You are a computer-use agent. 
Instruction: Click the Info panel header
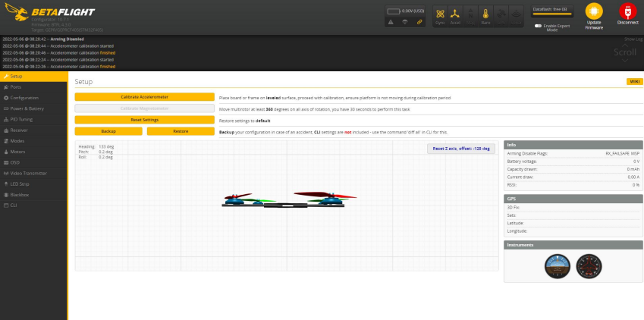[x=573, y=145]
